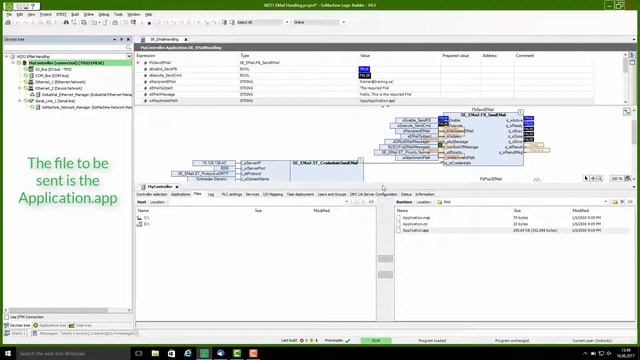Switch to Applications tab
The height and width of the screenshot is (360, 640).
180,195
